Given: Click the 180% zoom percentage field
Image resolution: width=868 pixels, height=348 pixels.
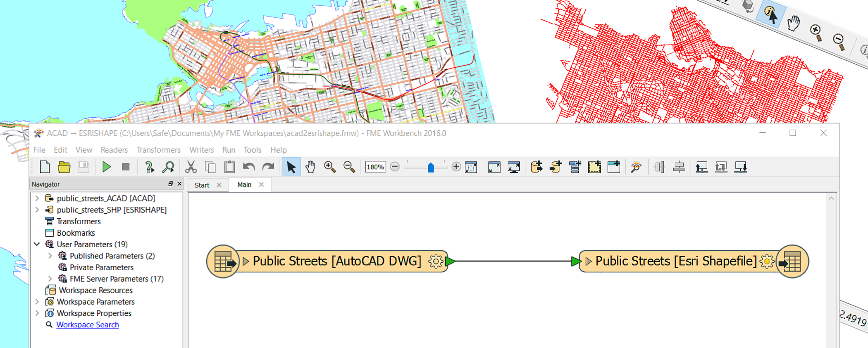Looking at the screenshot, I should 375,167.
